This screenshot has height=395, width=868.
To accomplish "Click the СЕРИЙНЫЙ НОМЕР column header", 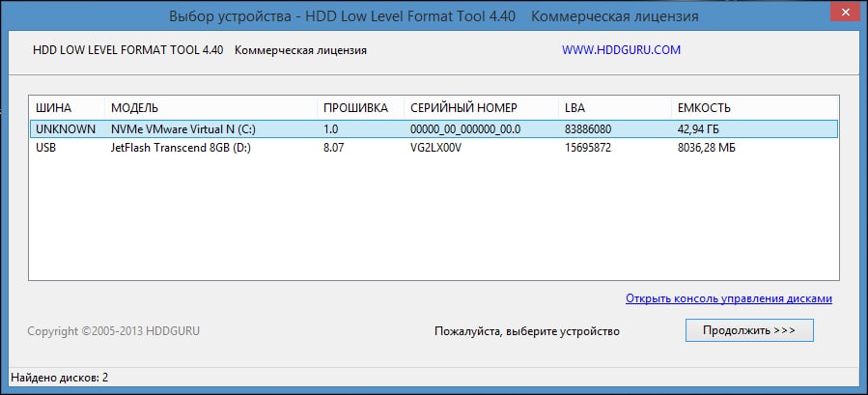I will (x=482, y=107).
